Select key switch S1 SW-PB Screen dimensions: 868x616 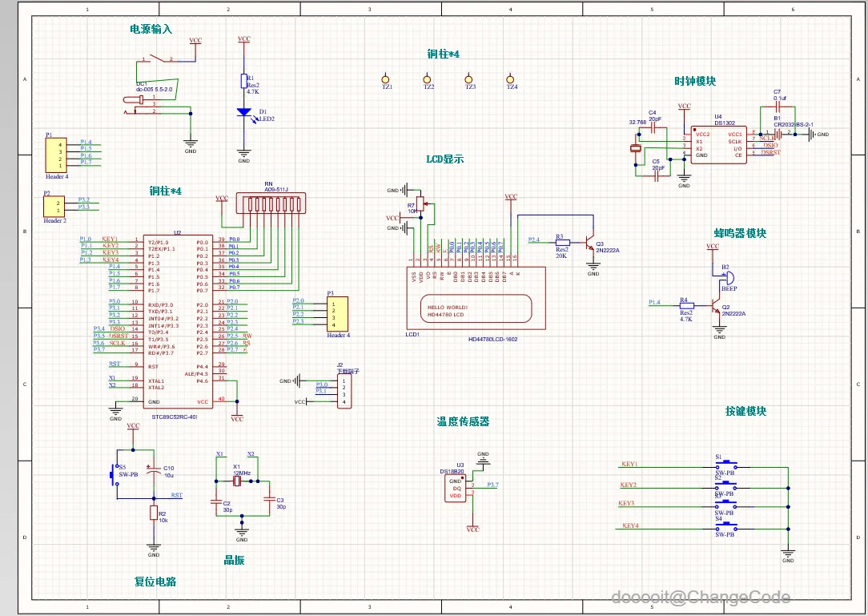[x=725, y=465]
